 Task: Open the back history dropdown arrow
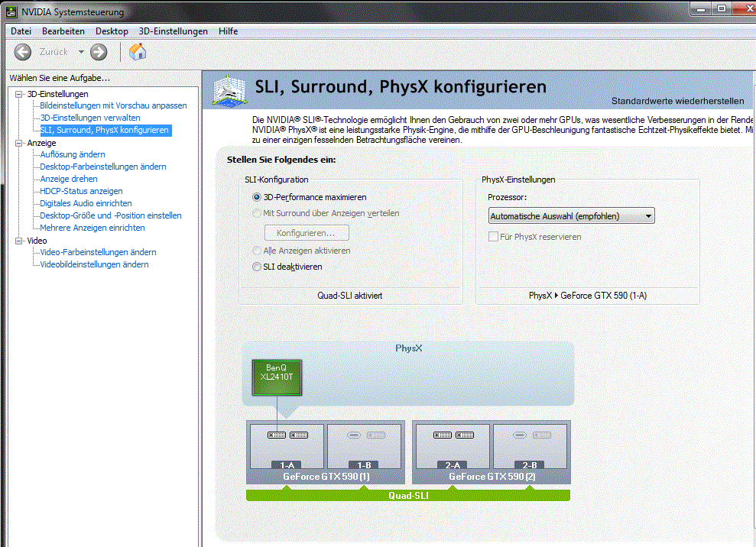tap(81, 52)
